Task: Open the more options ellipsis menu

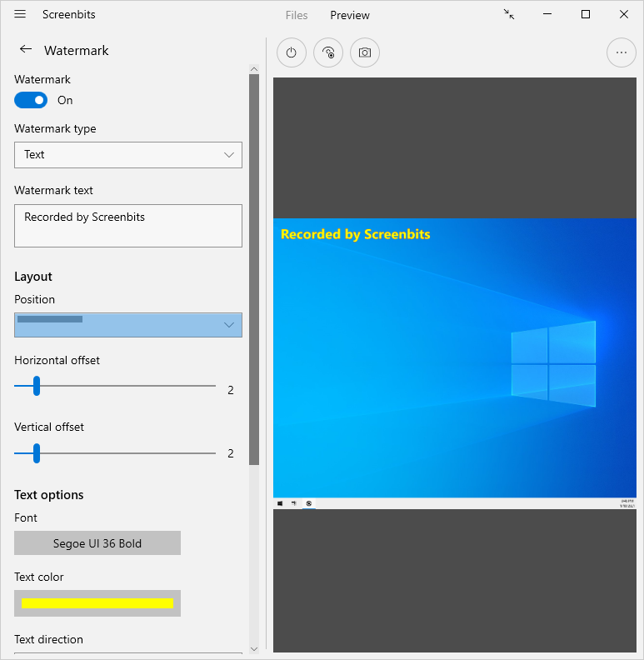Action: point(622,52)
